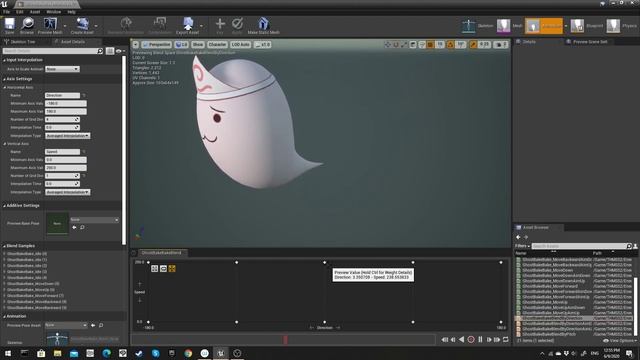Click the second blend space grid icon
640x360 pixels.
(x=163, y=269)
